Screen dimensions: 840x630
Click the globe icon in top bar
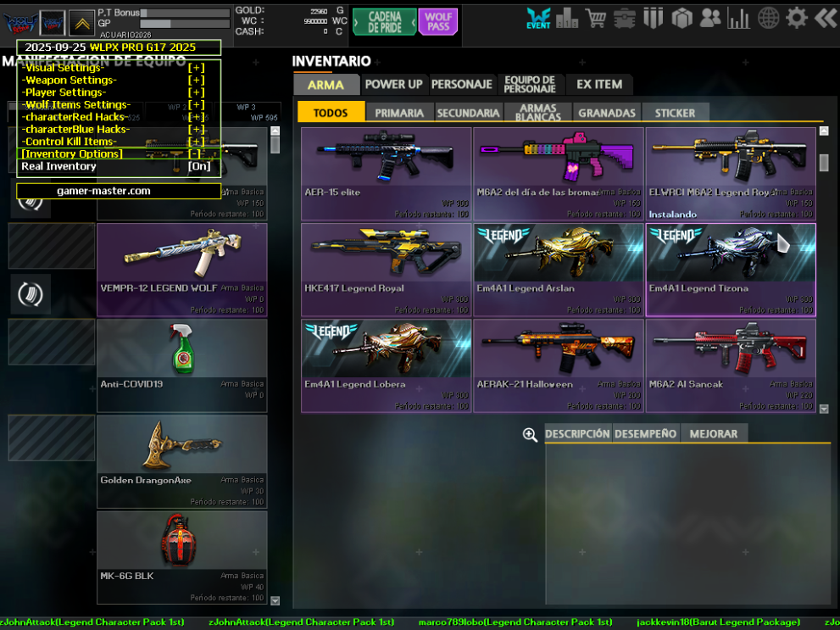pyautogui.click(x=768, y=19)
